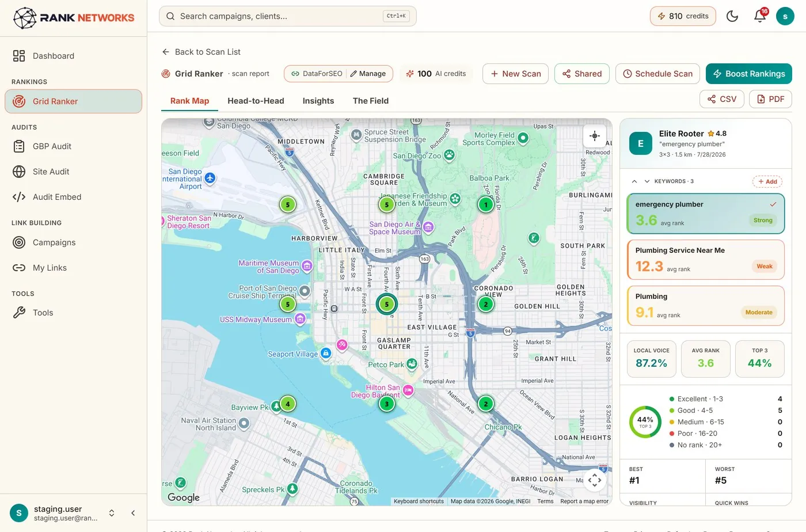806x532 pixels.
Task: Open the user avatar menu in header
Action: 785,16
